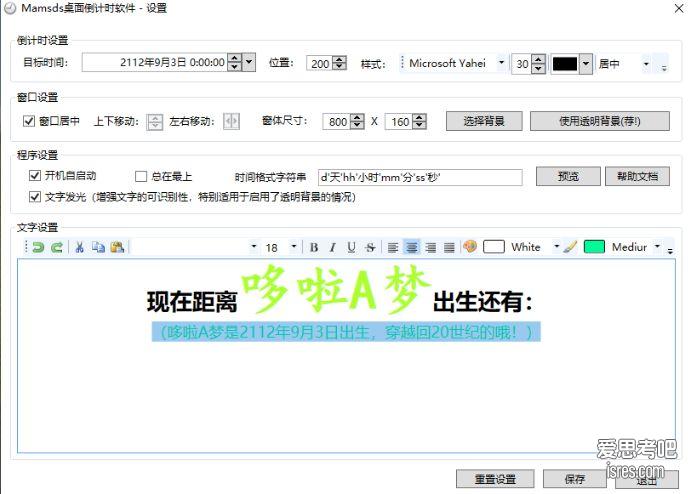Toggle italic formatting

pos(333,248)
